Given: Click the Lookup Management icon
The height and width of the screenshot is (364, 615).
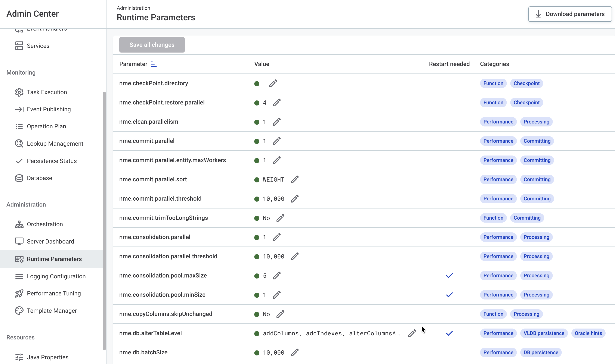Looking at the screenshot, I should tap(19, 144).
